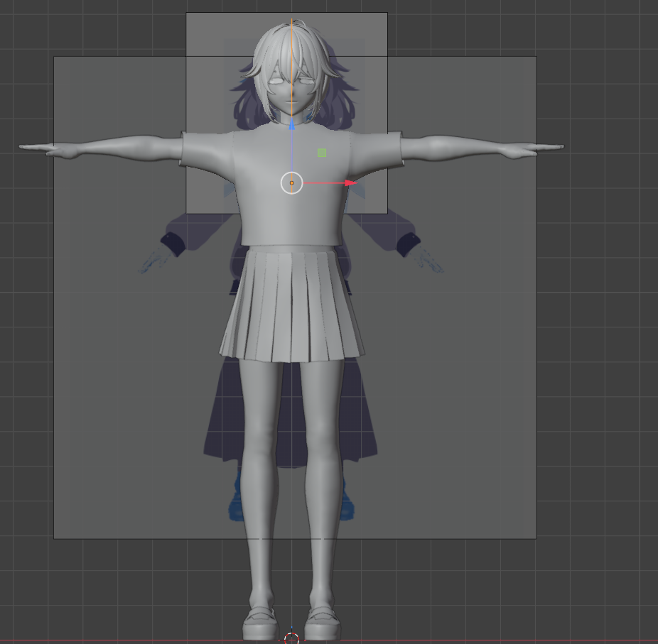Click the model's outstretched hand at far left

[39, 148]
